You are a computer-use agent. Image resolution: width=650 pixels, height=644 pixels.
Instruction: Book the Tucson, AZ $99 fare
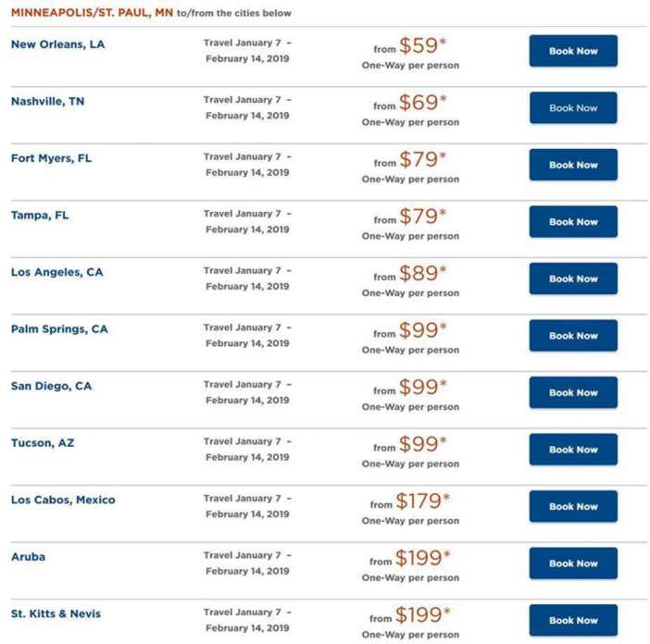pyautogui.click(x=573, y=450)
